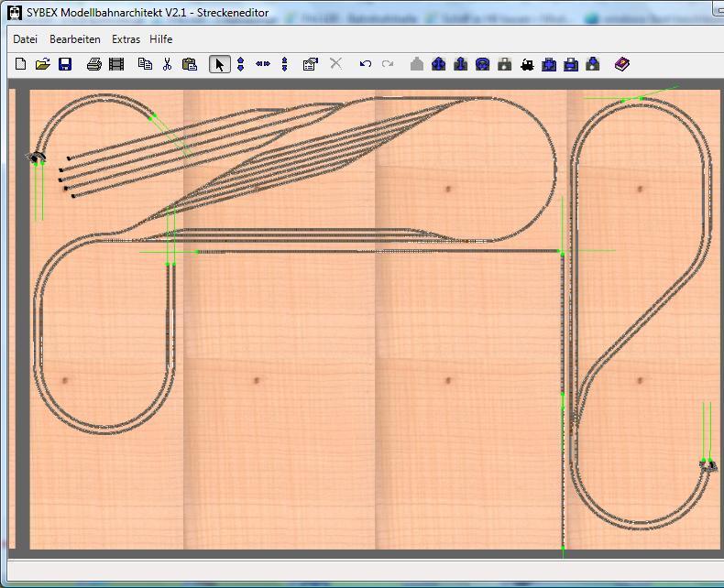The height and width of the screenshot is (588, 724).
Task: Open the properties dialog icon
Action: (310, 64)
